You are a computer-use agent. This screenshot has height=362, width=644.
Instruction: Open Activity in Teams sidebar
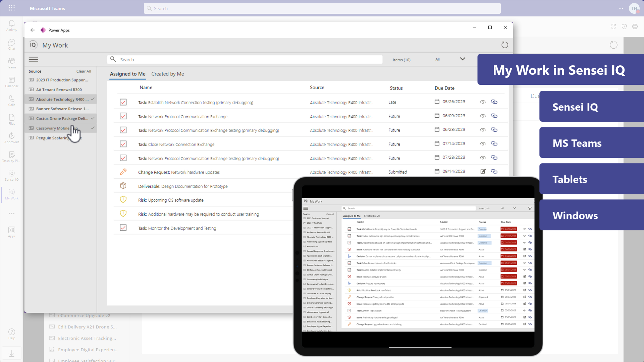[12, 25]
